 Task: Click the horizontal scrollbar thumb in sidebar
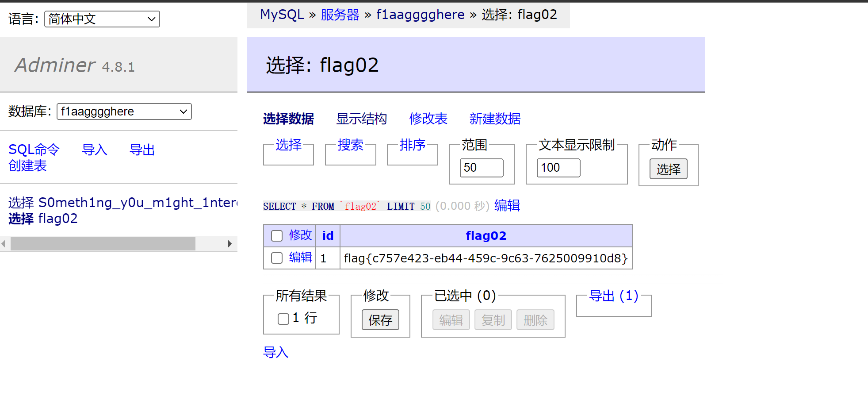103,244
